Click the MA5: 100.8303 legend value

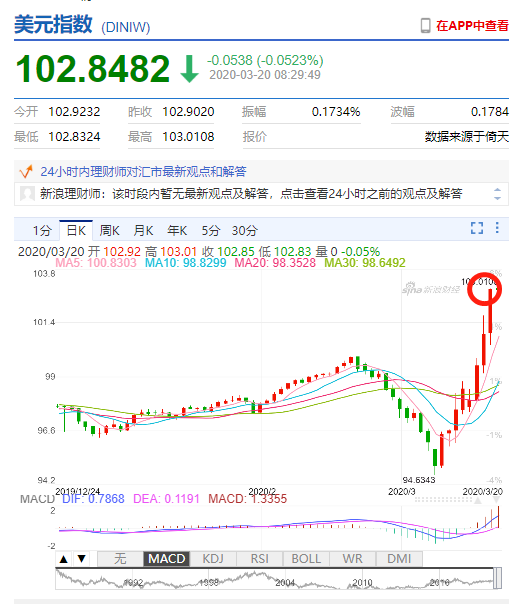(96, 263)
